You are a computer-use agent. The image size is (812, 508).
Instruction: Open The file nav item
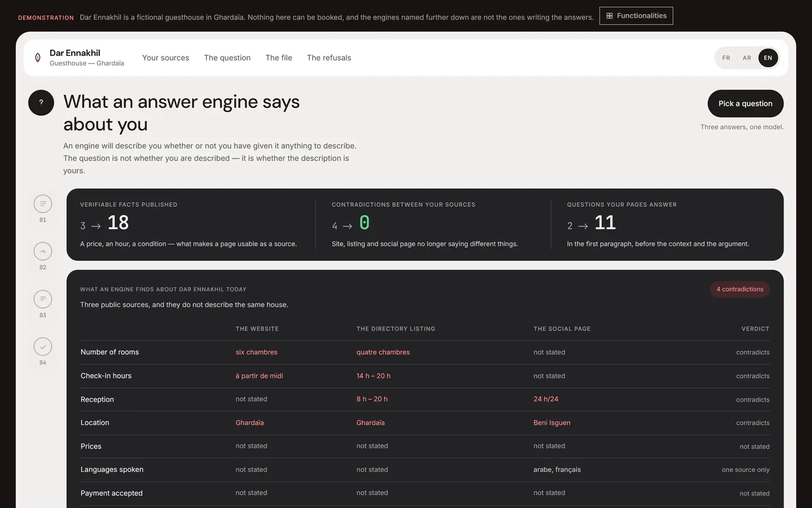(279, 58)
